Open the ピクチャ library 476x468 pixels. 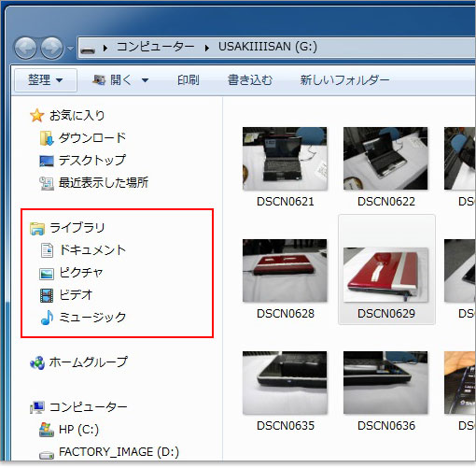tap(81, 273)
